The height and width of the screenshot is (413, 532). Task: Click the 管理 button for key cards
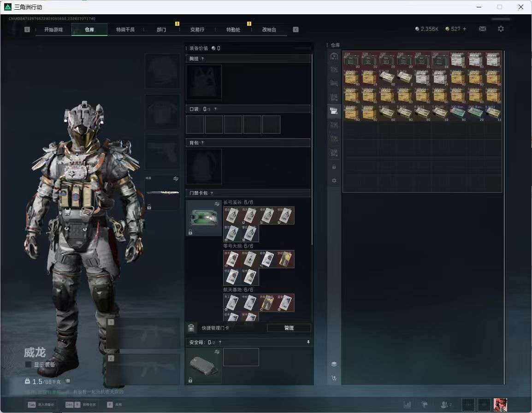pyautogui.click(x=289, y=328)
